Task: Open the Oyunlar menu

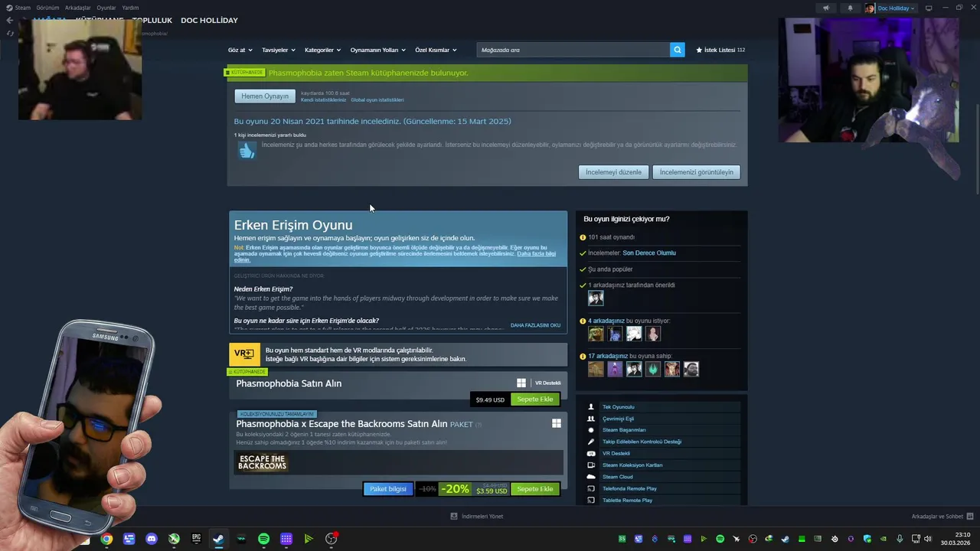Action: [x=106, y=8]
